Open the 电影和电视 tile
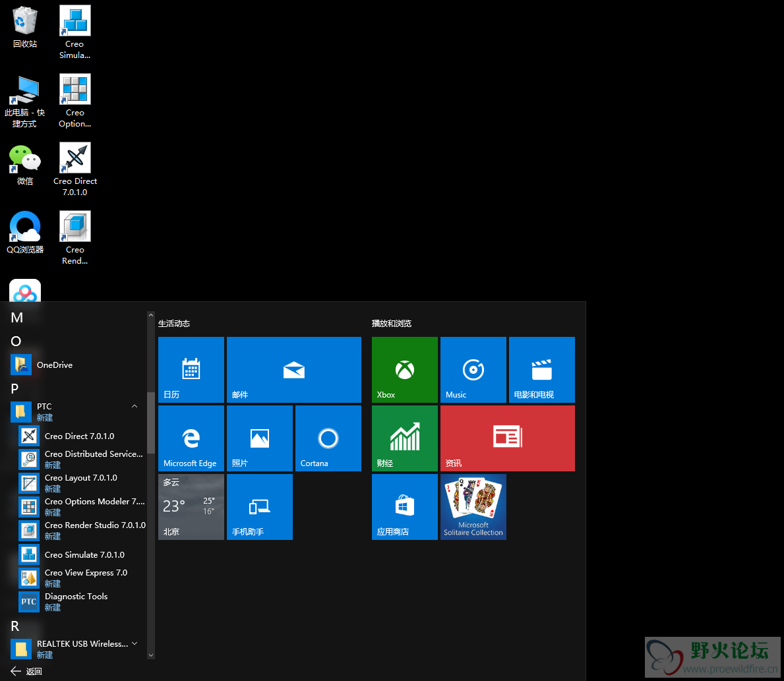Viewport: 784px width, 681px height. tap(541, 369)
